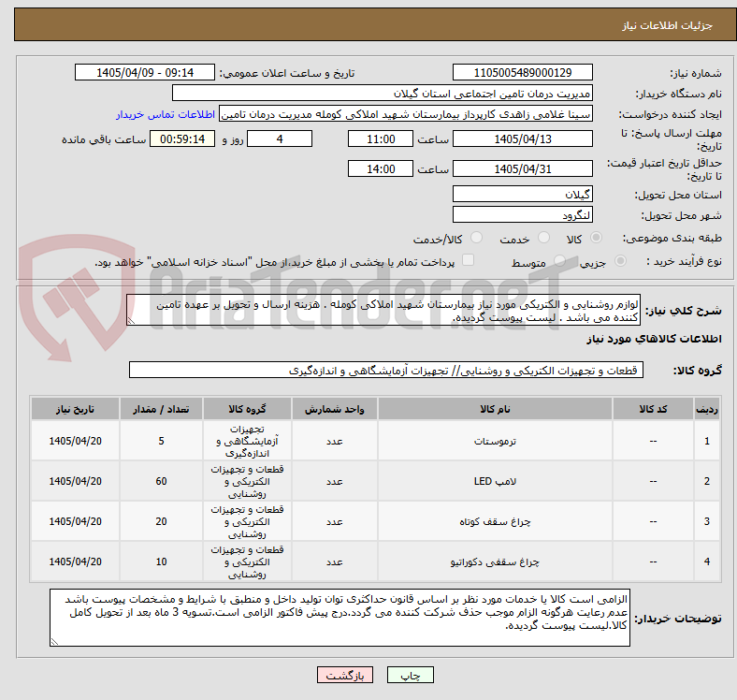Click the شهر محل تحویل لنگرود field

pyautogui.click(x=522, y=215)
